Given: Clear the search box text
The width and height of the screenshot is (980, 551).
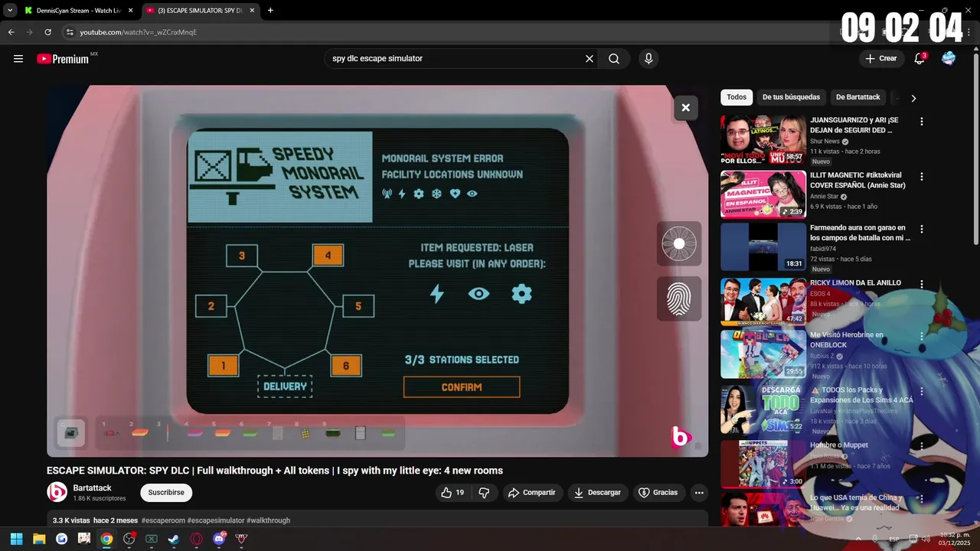Looking at the screenshot, I should coord(590,59).
